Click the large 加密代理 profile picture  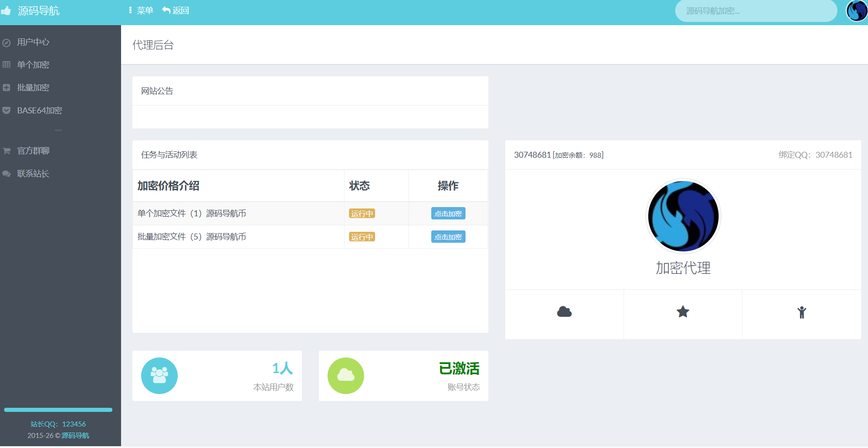(x=683, y=216)
